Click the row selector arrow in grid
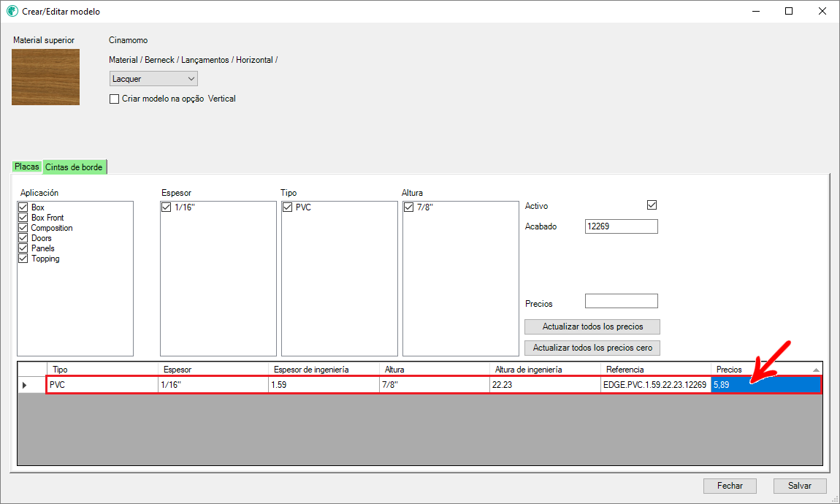The width and height of the screenshot is (840, 504). [25, 385]
